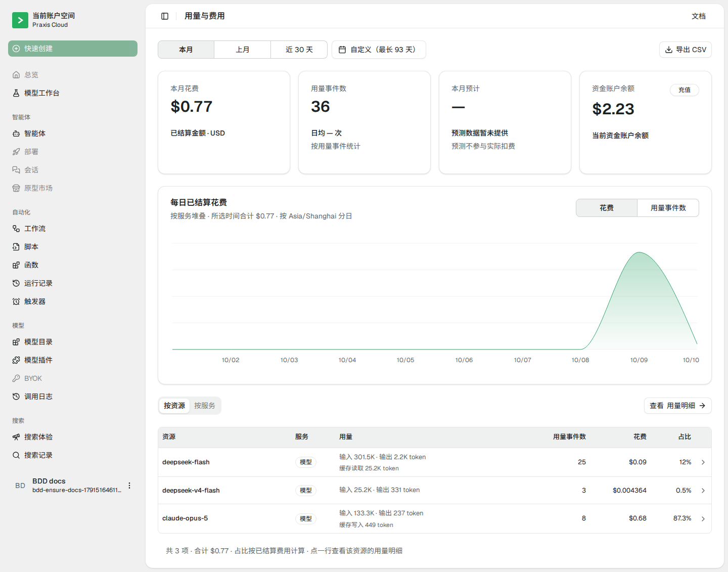This screenshot has width=728, height=572.
Task: Open 原型市场 in sidebar
Action: pyautogui.click(x=73, y=188)
